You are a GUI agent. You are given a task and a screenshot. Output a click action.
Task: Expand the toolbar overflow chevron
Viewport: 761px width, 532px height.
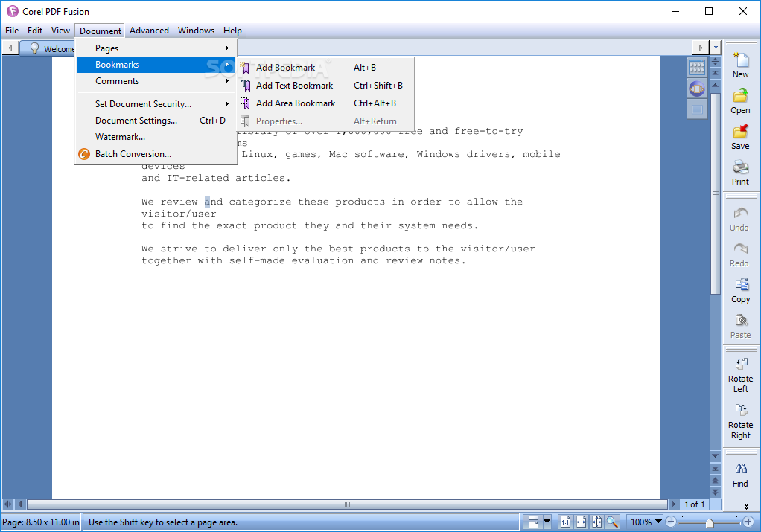coord(746,506)
